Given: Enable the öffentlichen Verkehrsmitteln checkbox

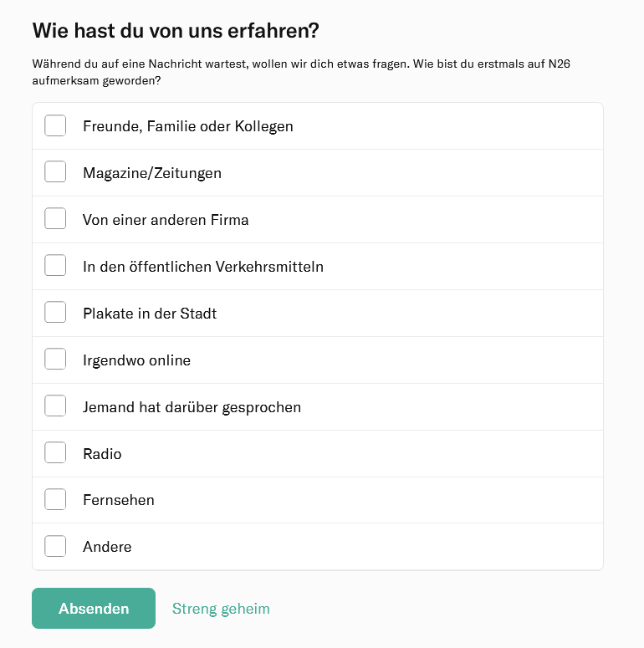Looking at the screenshot, I should point(55,267).
